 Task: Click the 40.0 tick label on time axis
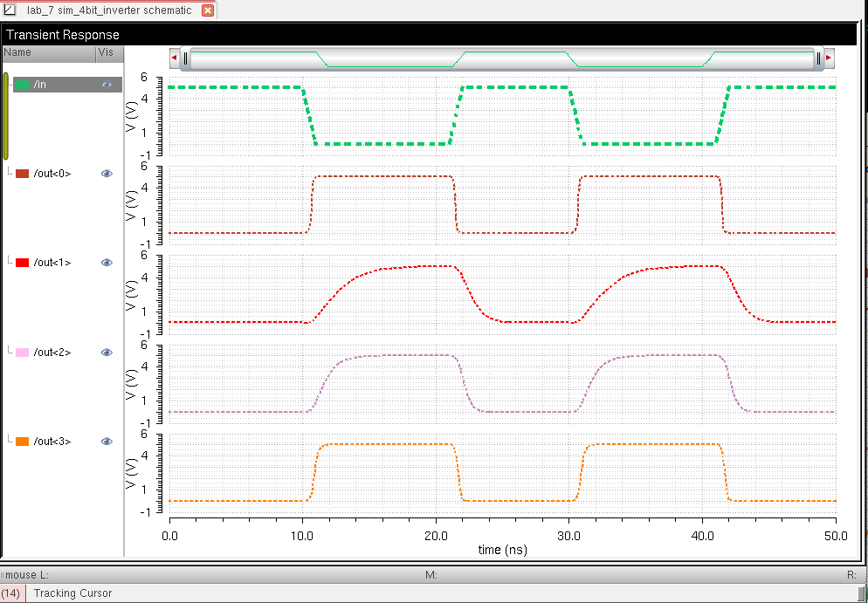(x=702, y=536)
